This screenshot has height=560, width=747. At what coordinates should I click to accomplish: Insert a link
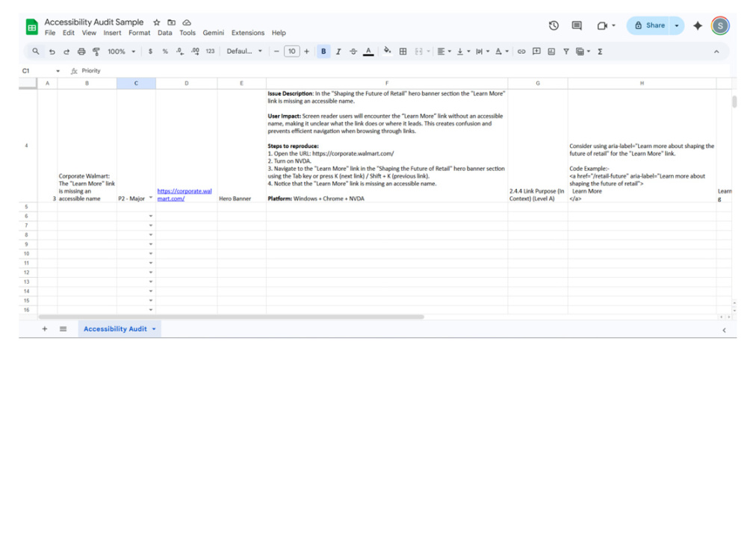[x=521, y=52]
